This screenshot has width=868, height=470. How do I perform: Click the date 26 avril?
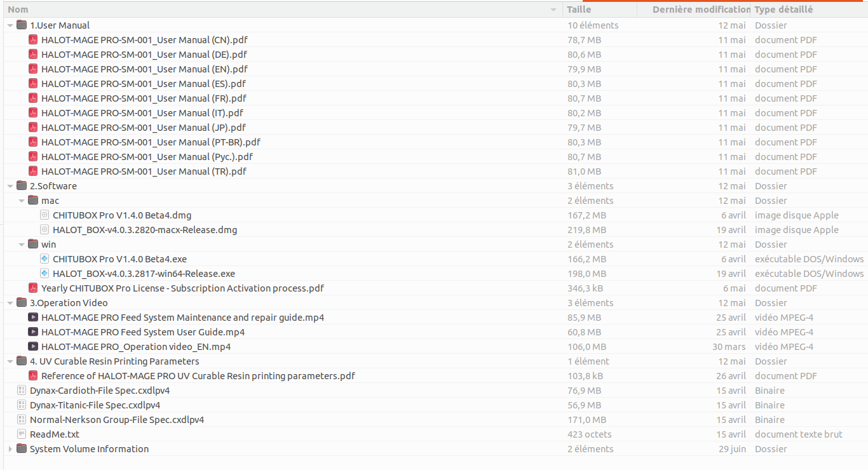point(731,376)
